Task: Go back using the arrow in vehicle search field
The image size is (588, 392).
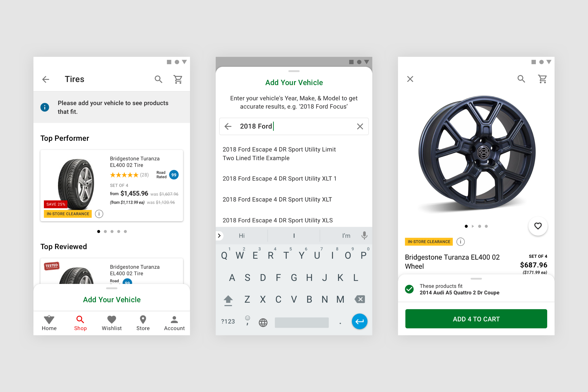Action: 228,126
